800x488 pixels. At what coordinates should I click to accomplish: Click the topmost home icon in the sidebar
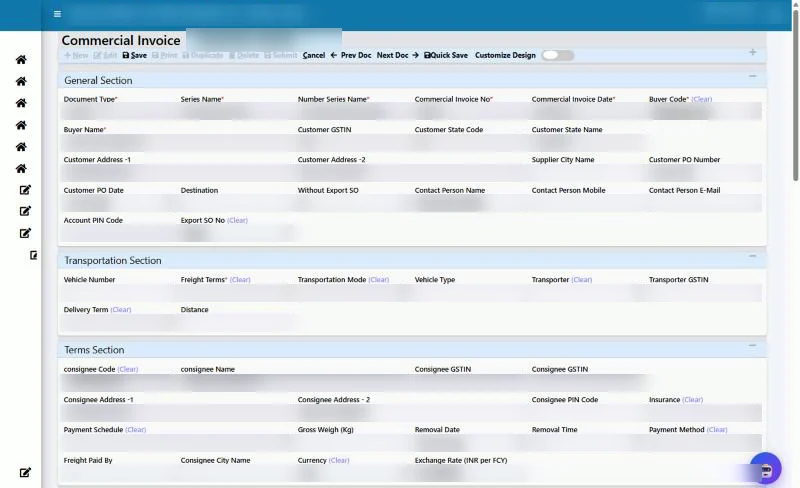coord(21,60)
